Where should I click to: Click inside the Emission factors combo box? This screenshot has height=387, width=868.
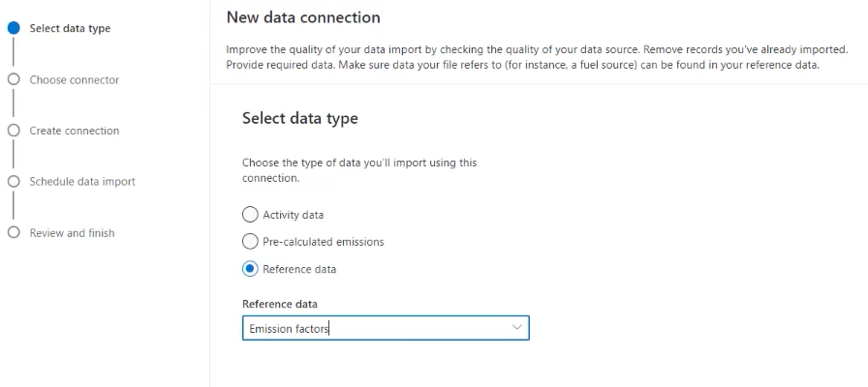(378, 329)
